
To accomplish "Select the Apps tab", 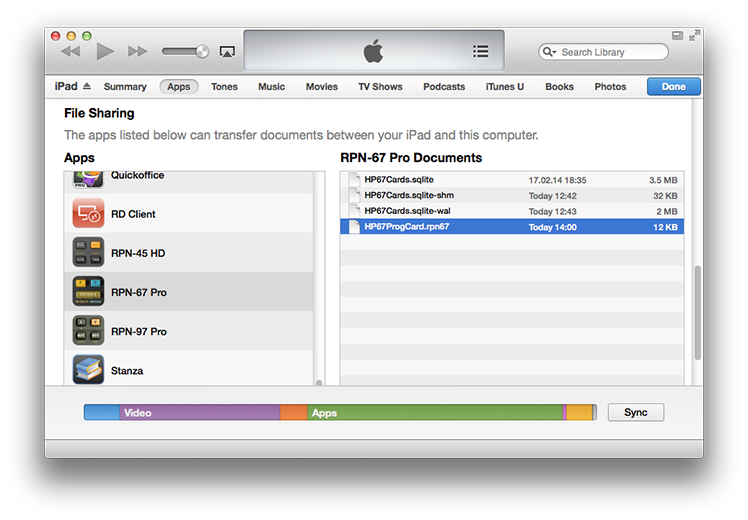I will click(179, 87).
